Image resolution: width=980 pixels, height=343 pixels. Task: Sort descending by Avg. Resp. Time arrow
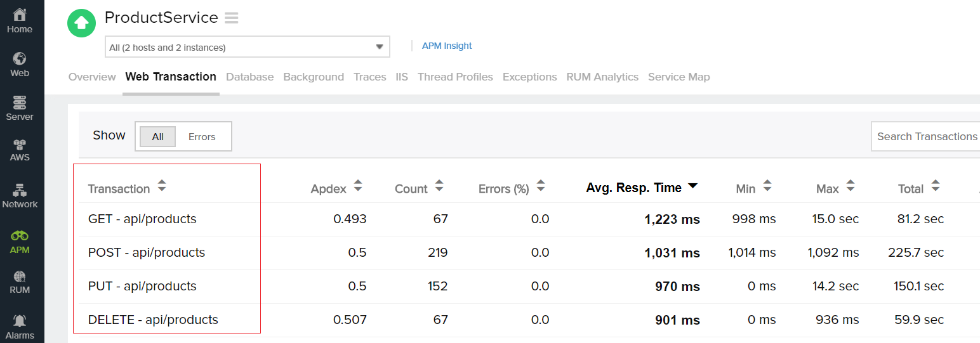tap(693, 186)
